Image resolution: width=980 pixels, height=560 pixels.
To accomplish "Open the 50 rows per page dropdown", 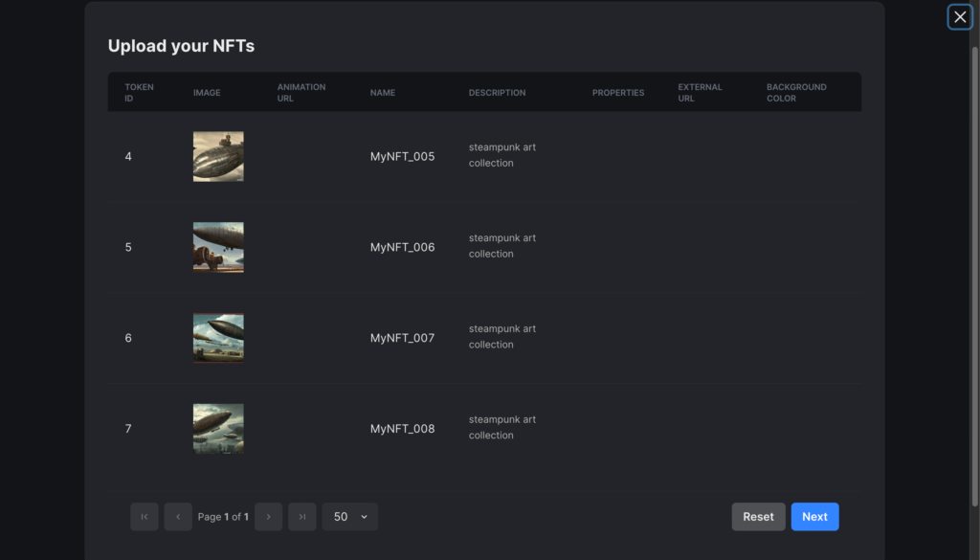I will point(350,517).
